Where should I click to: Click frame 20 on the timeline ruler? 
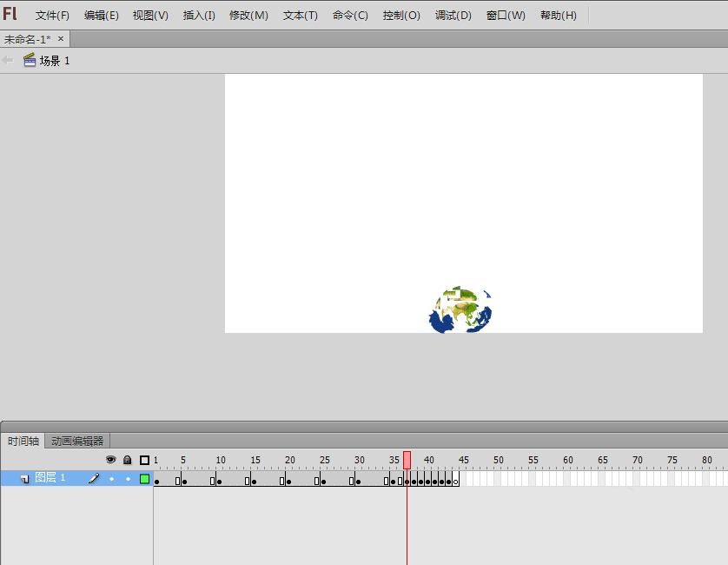click(x=288, y=460)
